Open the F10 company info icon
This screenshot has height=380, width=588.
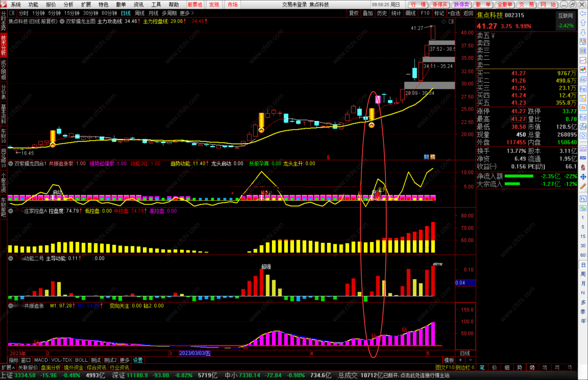tap(583, 89)
